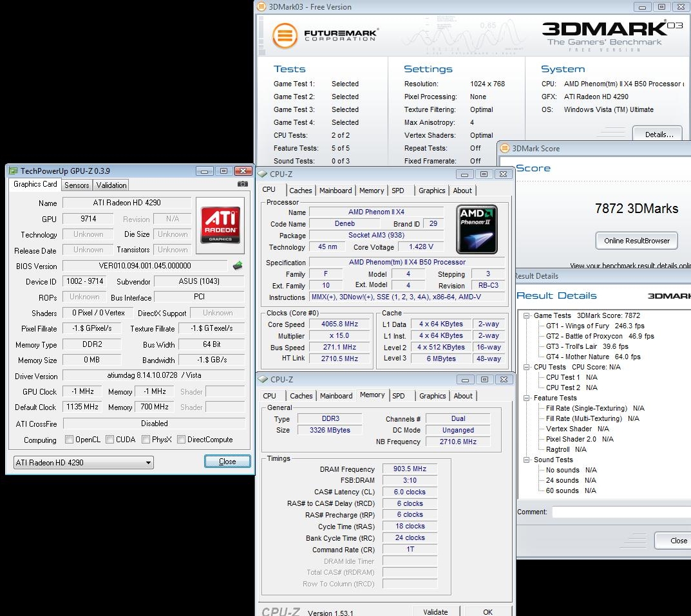Check the DirectCompute checkbox
This screenshot has height=616, width=691.
181,440
